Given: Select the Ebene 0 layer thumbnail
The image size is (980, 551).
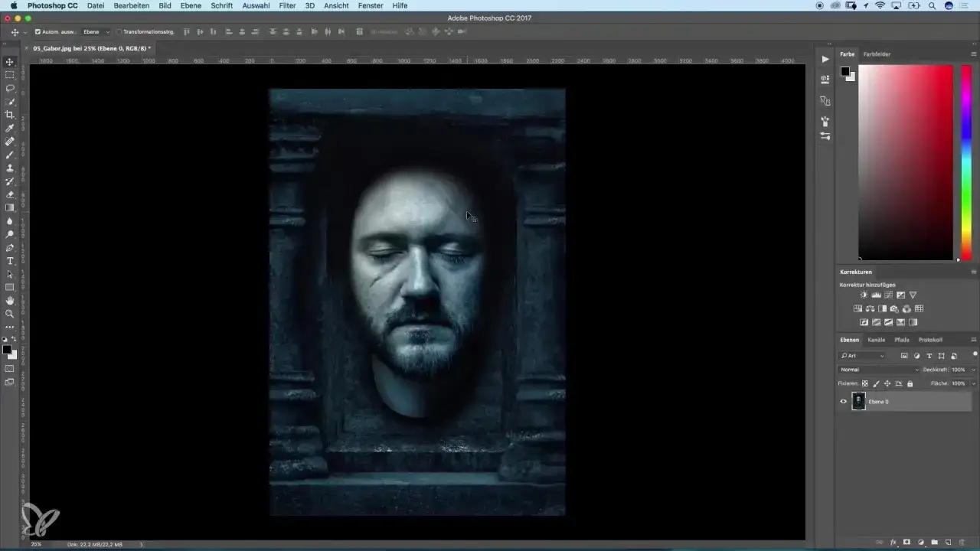Looking at the screenshot, I should [859, 401].
